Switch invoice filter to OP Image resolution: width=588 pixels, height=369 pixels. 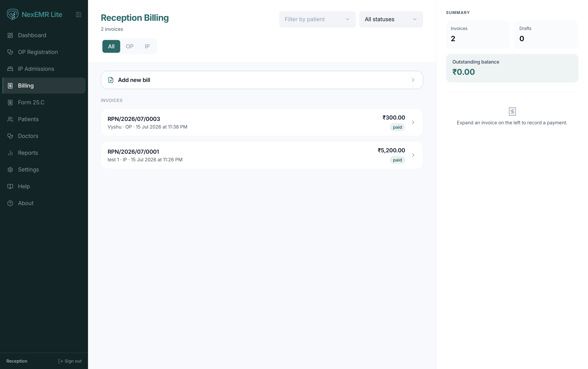pyautogui.click(x=129, y=46)
